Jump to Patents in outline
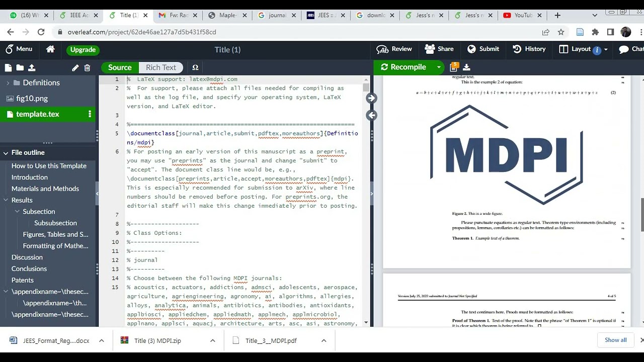 click(23, 281)
